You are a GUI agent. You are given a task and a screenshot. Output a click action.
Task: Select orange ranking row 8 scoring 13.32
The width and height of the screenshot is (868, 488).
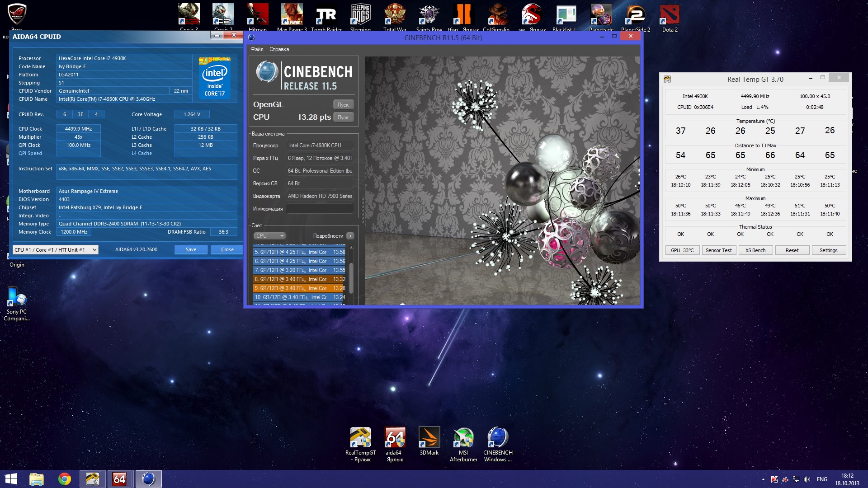tap(300, 279)
